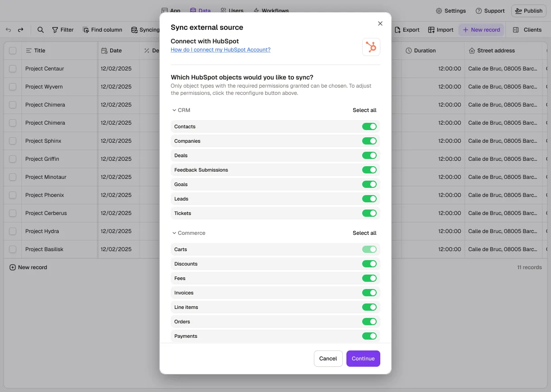The width and height of the screenshot is (551, 392).
Task: Toggle Fees switch off
Action: [369, 278]
